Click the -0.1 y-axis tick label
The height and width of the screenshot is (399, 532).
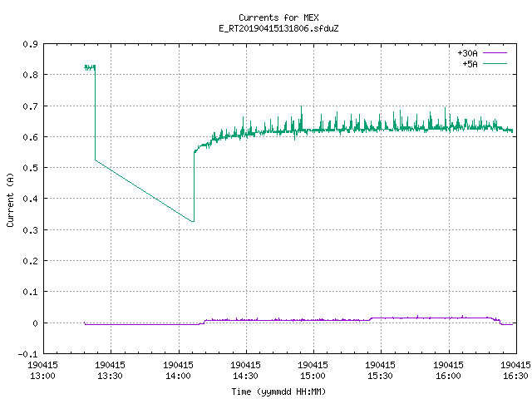click(27, 354)
